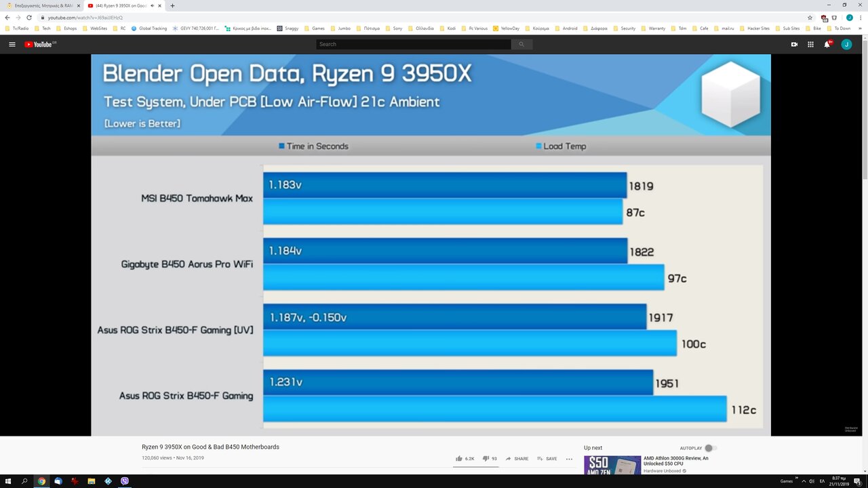The width and height of the screenshot is (868, 488).
Task: Open the Eshops bookmark folder
Action: click(x=67, y=28)
